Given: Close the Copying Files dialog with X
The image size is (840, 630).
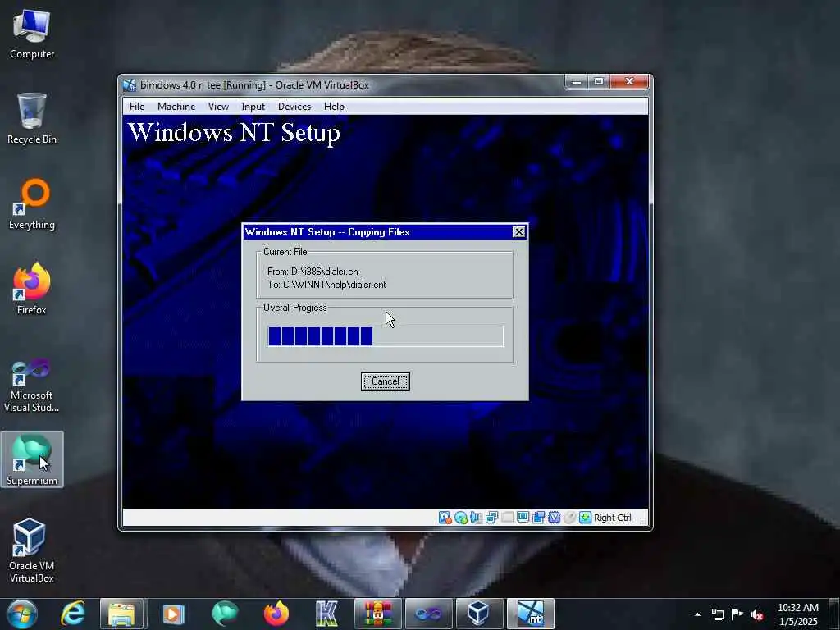Looking at the screenshot, I should 518,231.
